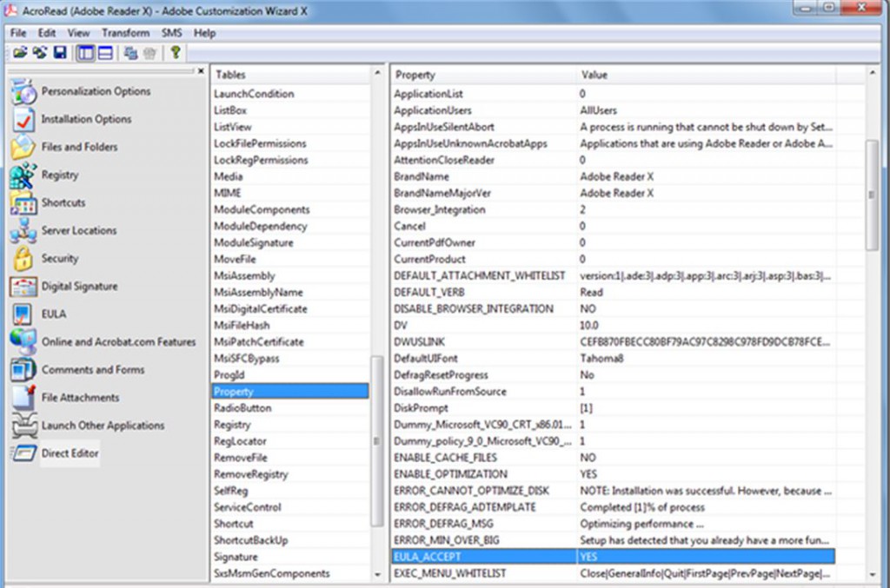Viewport: 890px width, 588px height.
Task: Click the greyed-out toolbar icon next to Help
Action: click(149, 53)
